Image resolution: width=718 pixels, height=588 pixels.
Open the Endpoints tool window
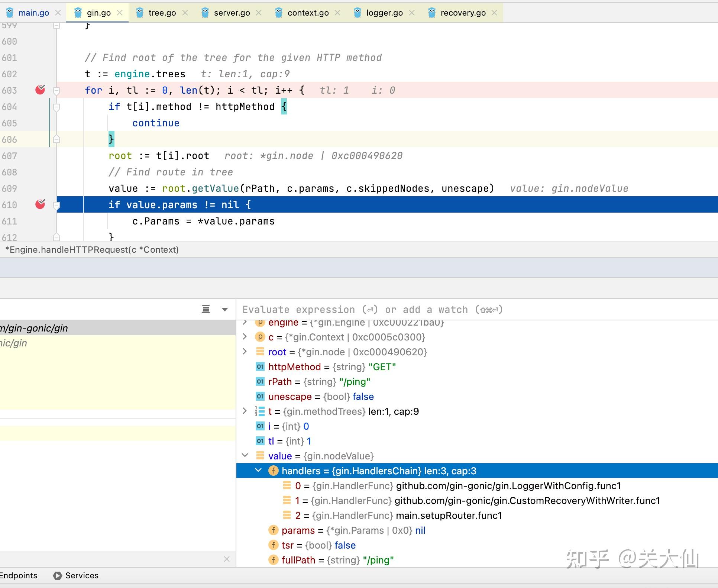19,575
